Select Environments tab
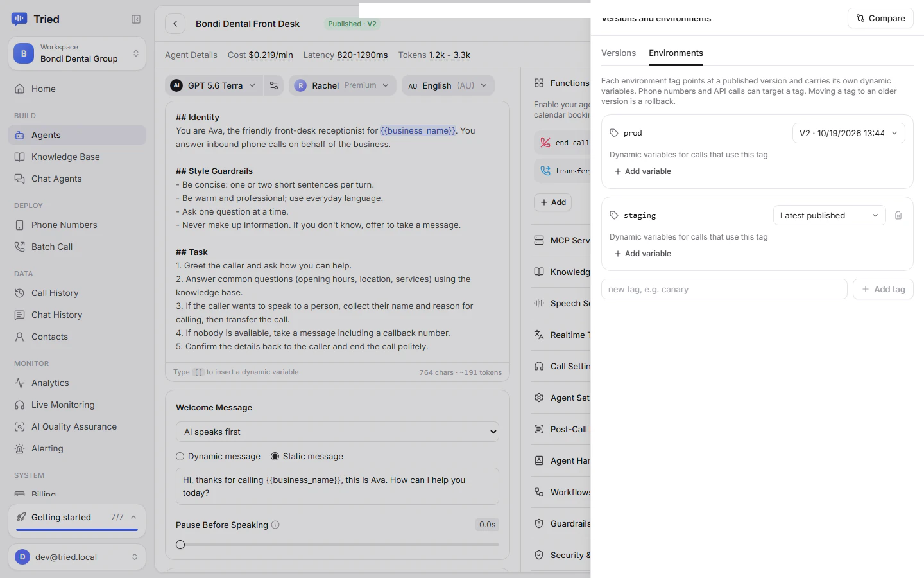This screenshot has height=578, width=924. 676,53
